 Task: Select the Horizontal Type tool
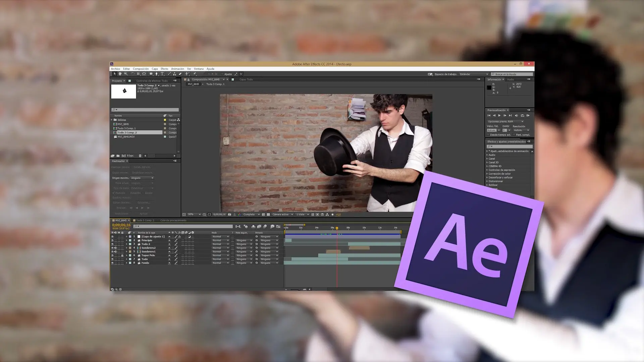pyautogui.click(x=162, y=74)
